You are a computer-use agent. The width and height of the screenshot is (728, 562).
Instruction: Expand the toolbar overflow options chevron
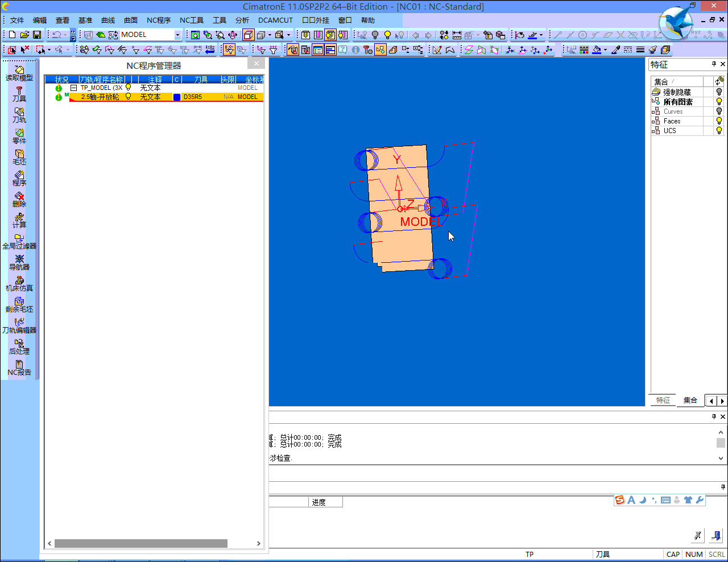click(x=73, y=35)
